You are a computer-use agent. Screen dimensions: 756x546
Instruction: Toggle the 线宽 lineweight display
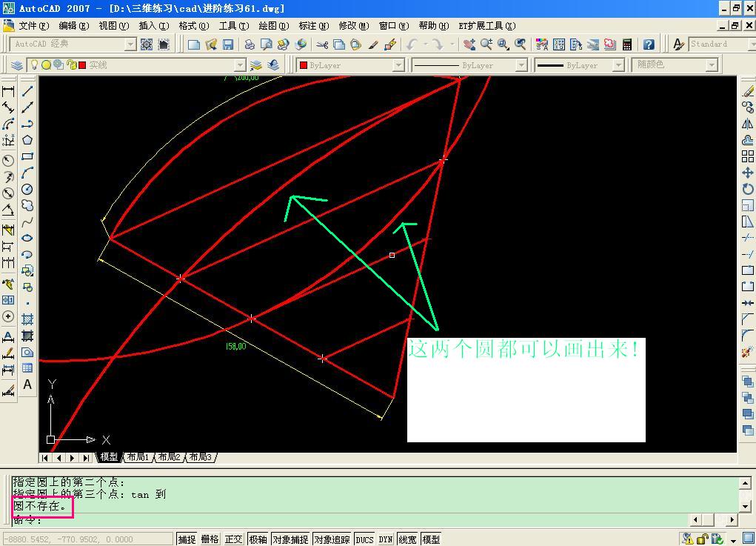[407, 539]
